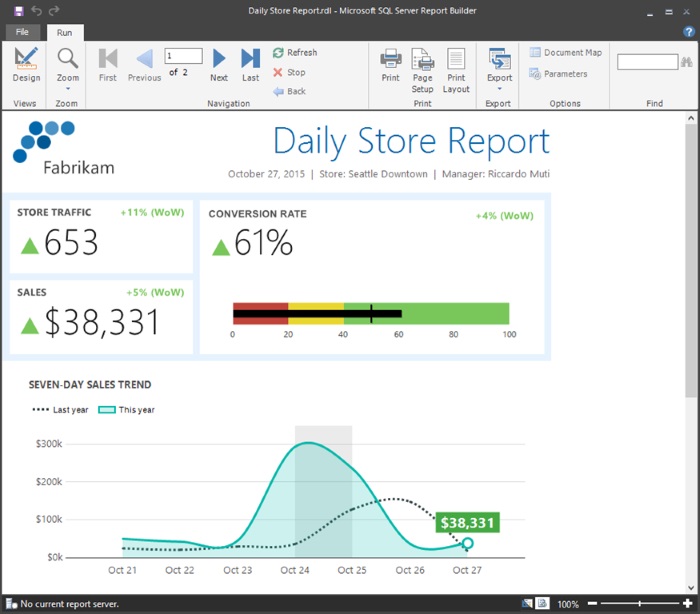Toggle the Parameters pane
Viewport: 700px width, 614px height.
(558, 74)
